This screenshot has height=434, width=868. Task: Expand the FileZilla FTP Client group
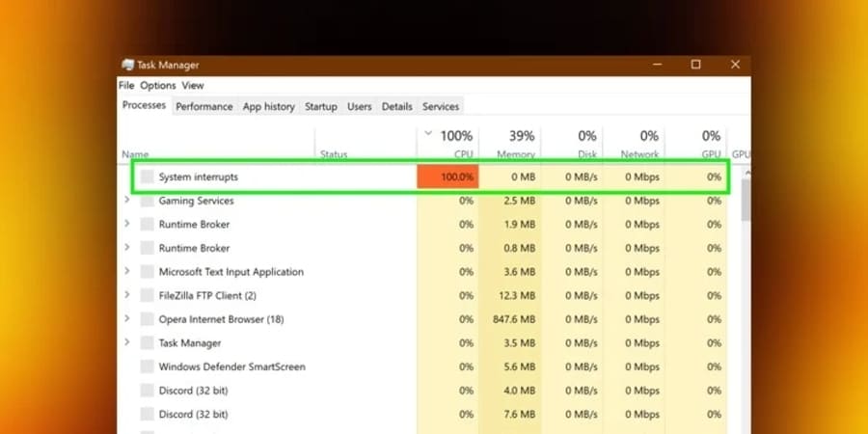click(x=127, y=294)
